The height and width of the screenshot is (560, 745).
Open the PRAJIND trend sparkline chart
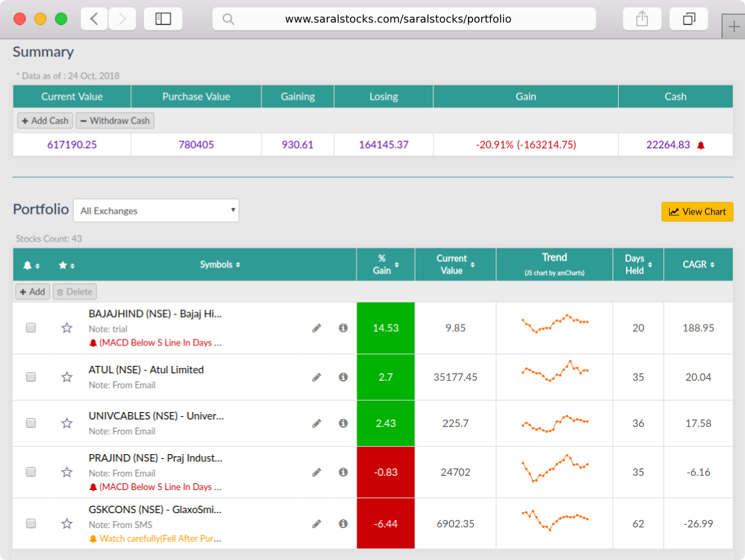click(x=555, y=469)
